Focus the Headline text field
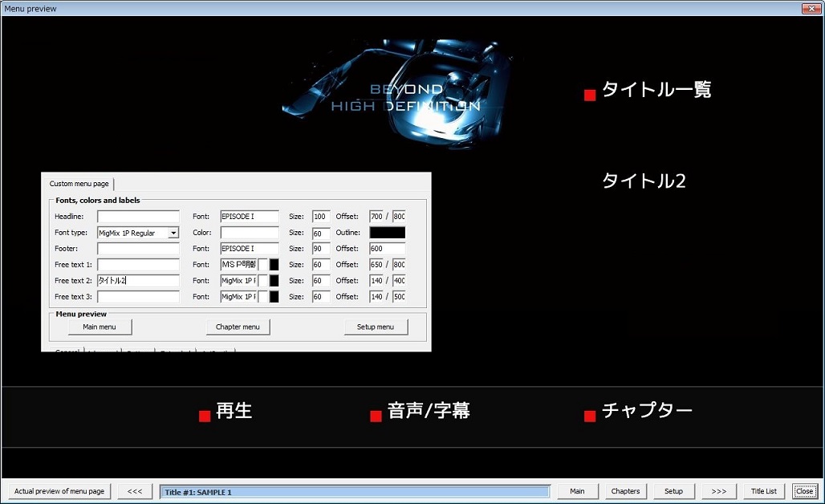The width and height of the screenshot is (825, 504). (x=138, y=216)
